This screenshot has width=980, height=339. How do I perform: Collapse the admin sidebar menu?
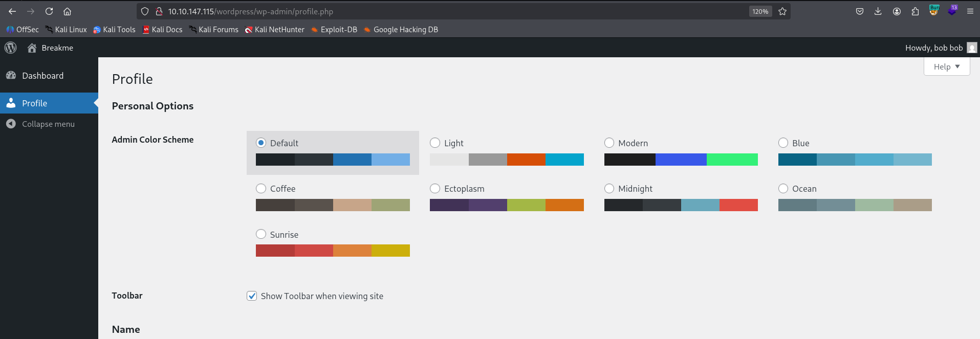click(x=48, y=124)
